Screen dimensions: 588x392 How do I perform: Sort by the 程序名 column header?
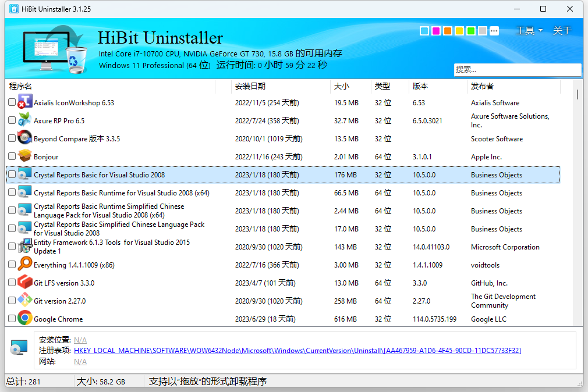(111, 86)
